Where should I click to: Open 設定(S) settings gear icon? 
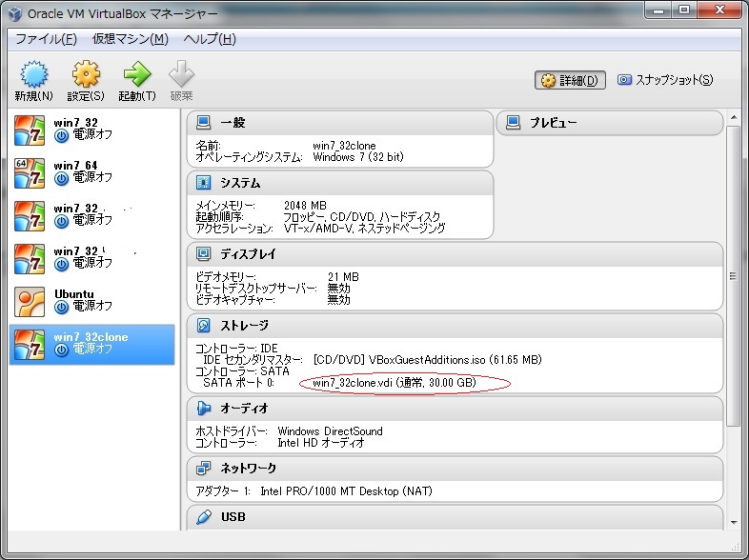pyautogui.click(x=86, y=74)
